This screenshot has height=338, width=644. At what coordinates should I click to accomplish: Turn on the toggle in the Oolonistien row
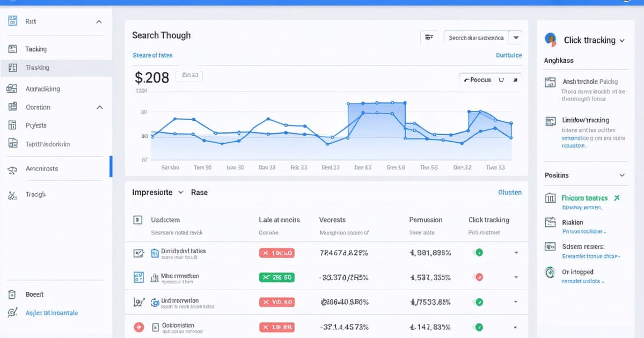[x=478, y=327]
